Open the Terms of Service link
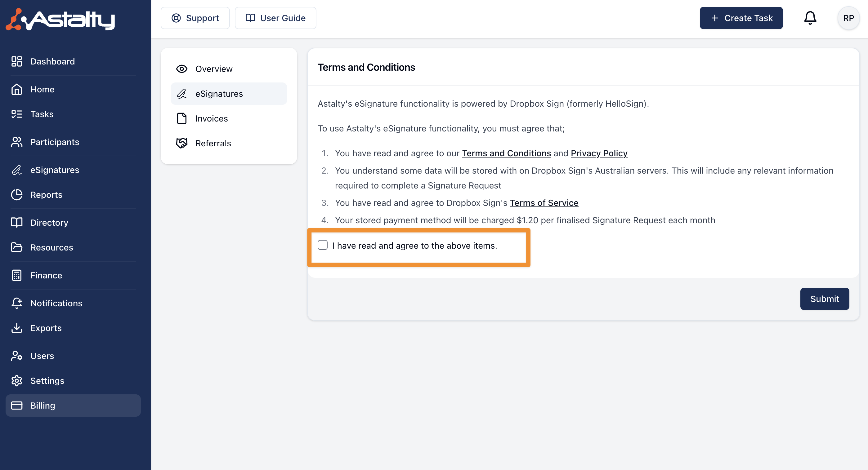This screenshot has width=868, height=470. click(x=544, y=203)
